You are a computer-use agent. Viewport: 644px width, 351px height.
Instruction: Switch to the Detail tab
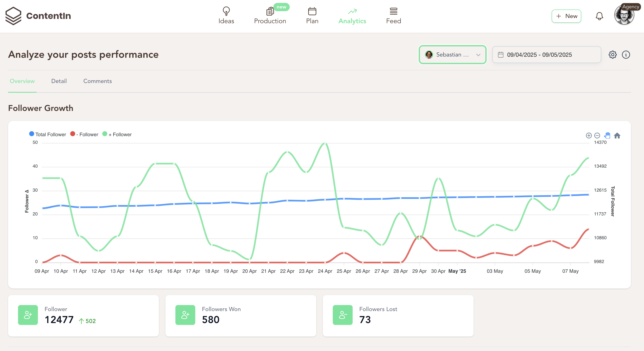coord(59,81)
